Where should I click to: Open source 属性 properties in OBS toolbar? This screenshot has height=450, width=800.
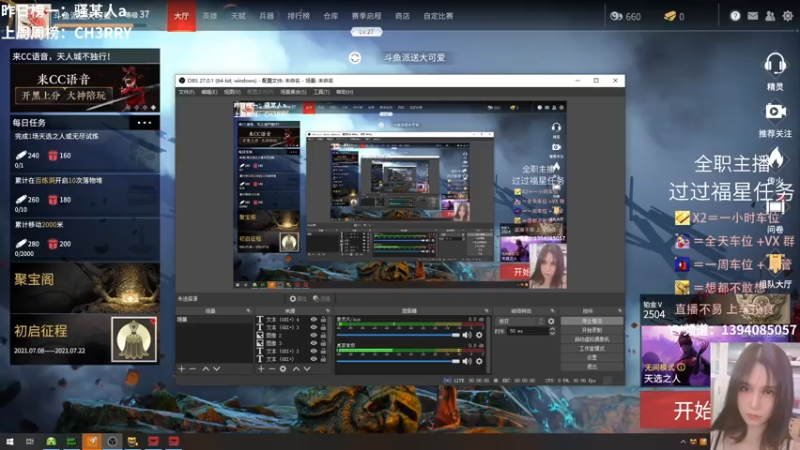click(x=298, y=299)
